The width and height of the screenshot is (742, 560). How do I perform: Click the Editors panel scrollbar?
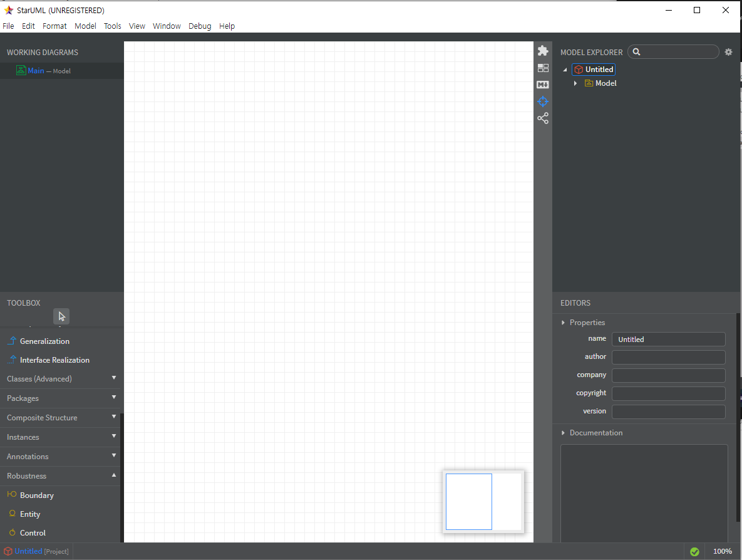[x=738, y=418]
